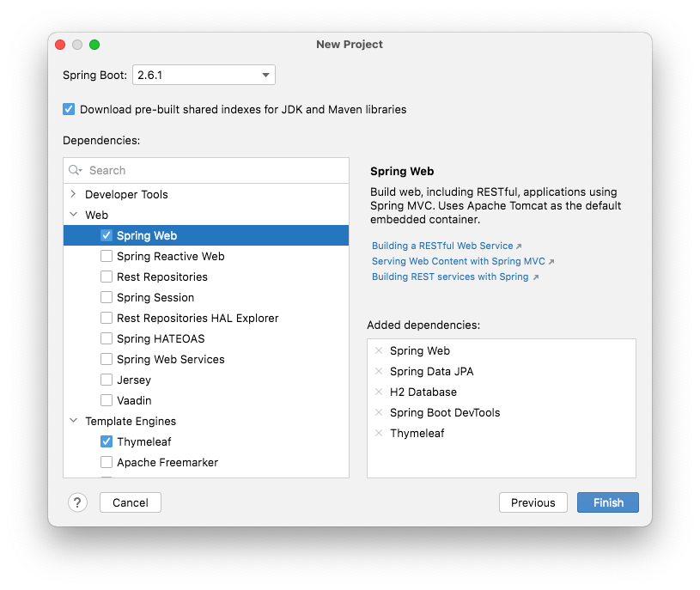Enable the Apache Freemarker dependency
The height and width of the screenshot is (590, 700).
pyautogui.click(x=107, y=462)
